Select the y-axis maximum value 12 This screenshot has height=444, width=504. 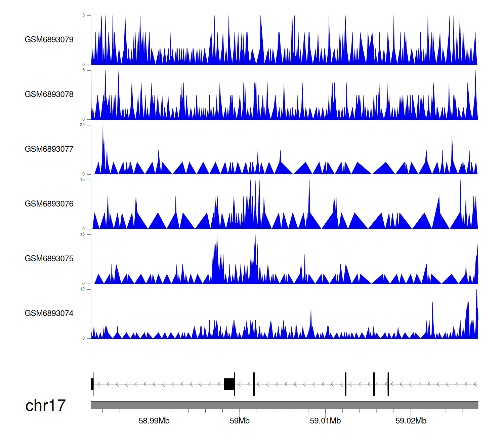click(x=82, y=289)
